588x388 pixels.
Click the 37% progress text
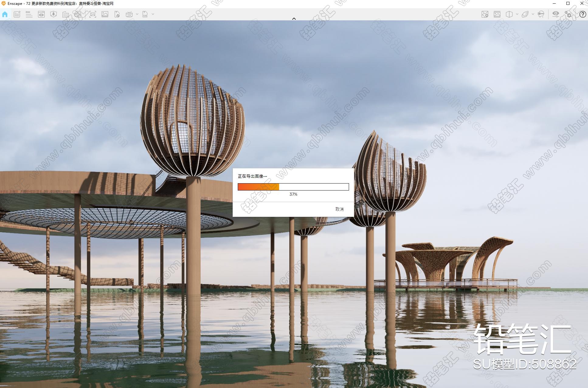coord(293,194)
